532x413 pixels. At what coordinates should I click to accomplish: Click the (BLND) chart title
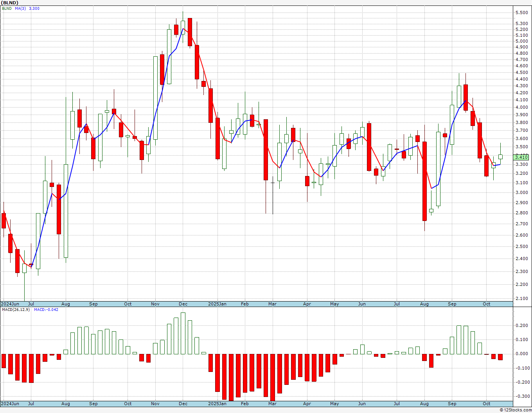point(10,3)
